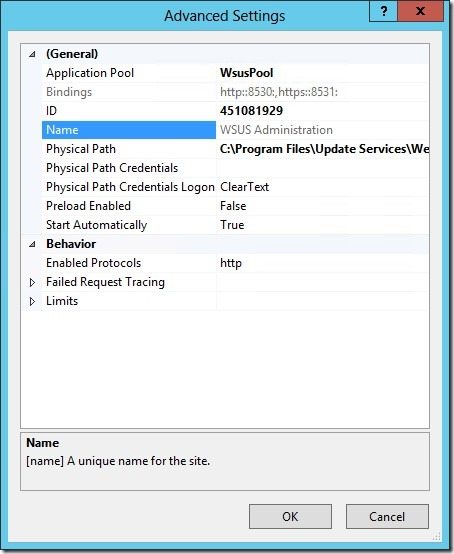Select the Application Pool property row
This screenshot has width=454, height=554.
pyautogui.click(x=235, y=73)
